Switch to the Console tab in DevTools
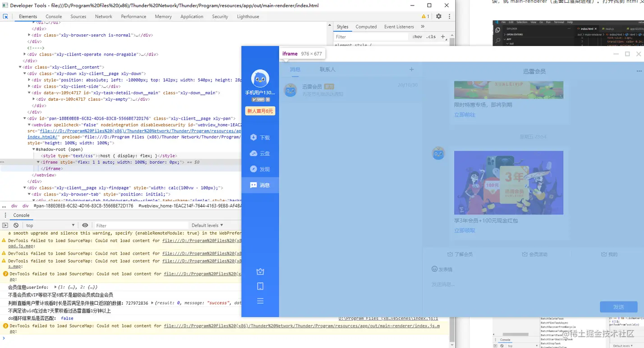Screen dimensions: 644x348 (54, 17)
